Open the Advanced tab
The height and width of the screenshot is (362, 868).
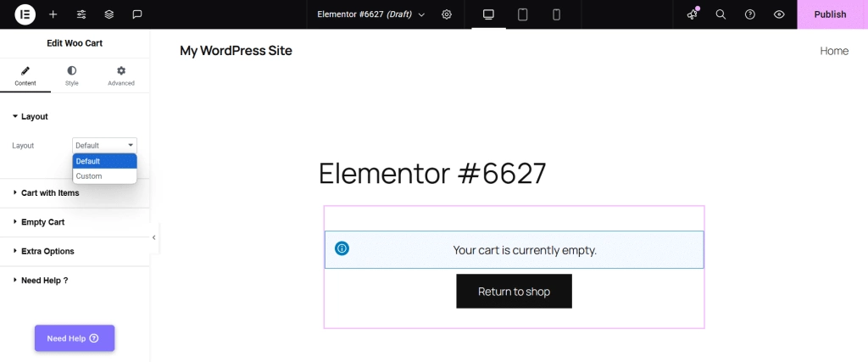point(121,75)
